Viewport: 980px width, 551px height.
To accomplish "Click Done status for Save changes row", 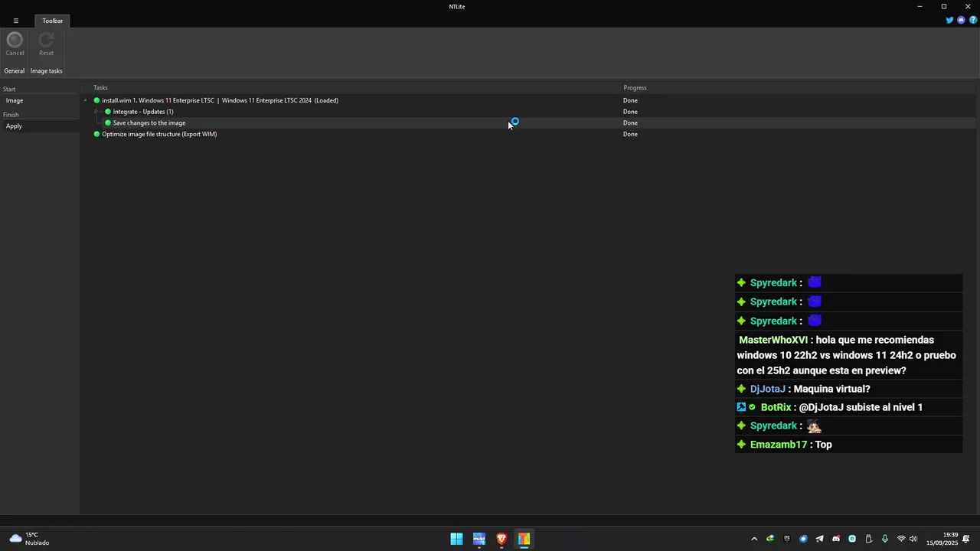I will 630,122.
